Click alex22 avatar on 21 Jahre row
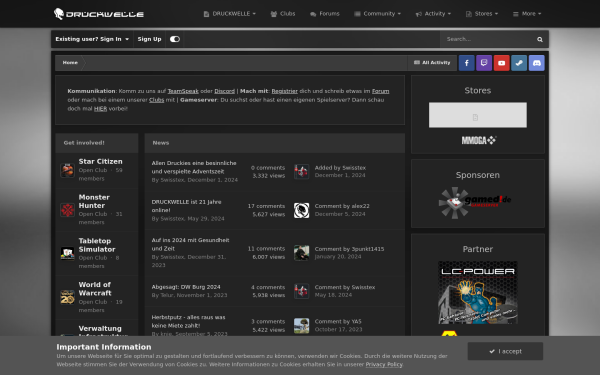 [x=302, y=210]
